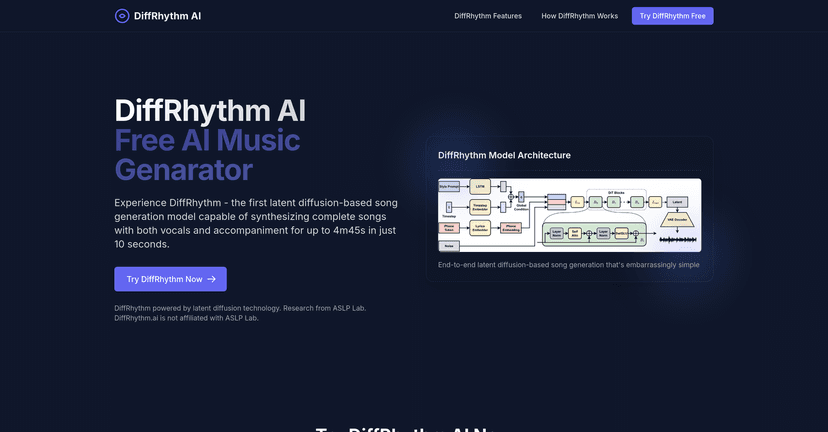Click the VAE Decoder trapezoid in diagram
Image resolution: width=828 pixels, height=432 pixels.
(x=677, y=219)
